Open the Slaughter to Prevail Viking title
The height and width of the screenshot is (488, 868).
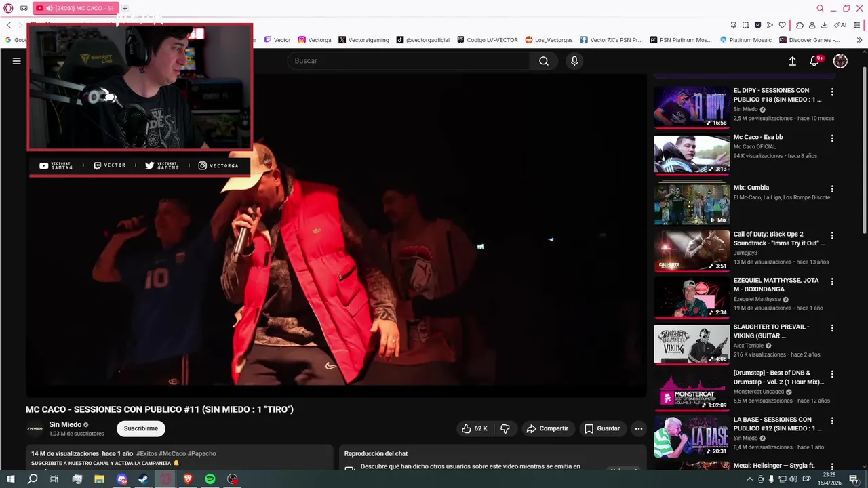[771, 331]
